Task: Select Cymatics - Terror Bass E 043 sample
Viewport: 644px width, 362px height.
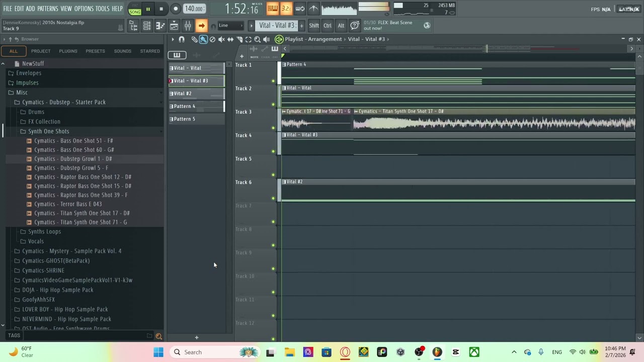Action: point(68,204)
